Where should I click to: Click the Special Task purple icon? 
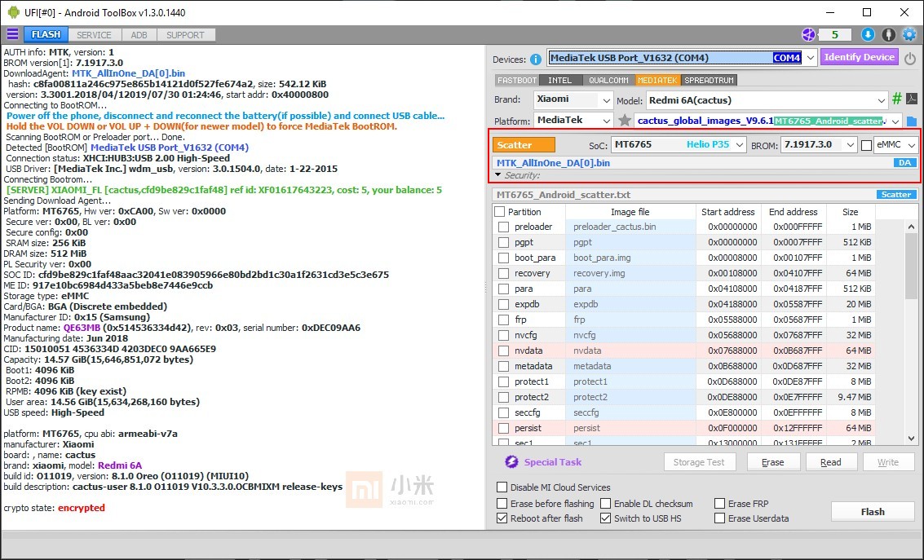point(511,461)
